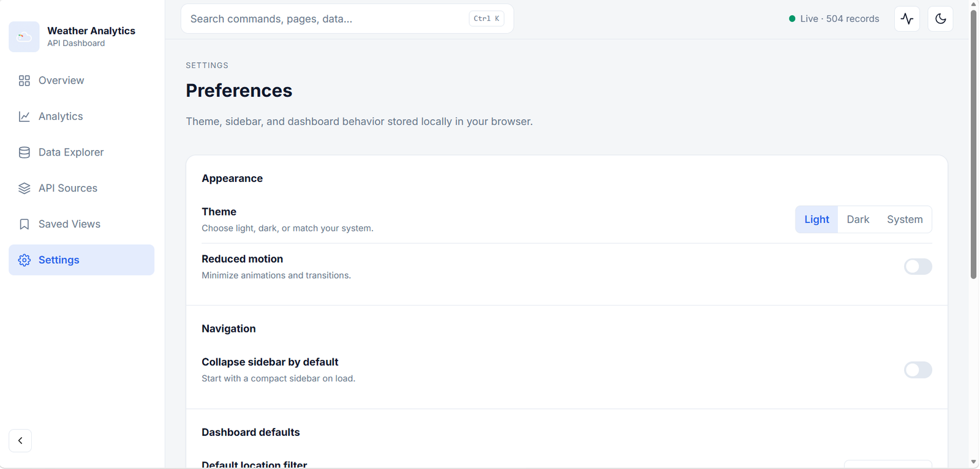Turn on Collapse sidebar by default

pos(918,370)
